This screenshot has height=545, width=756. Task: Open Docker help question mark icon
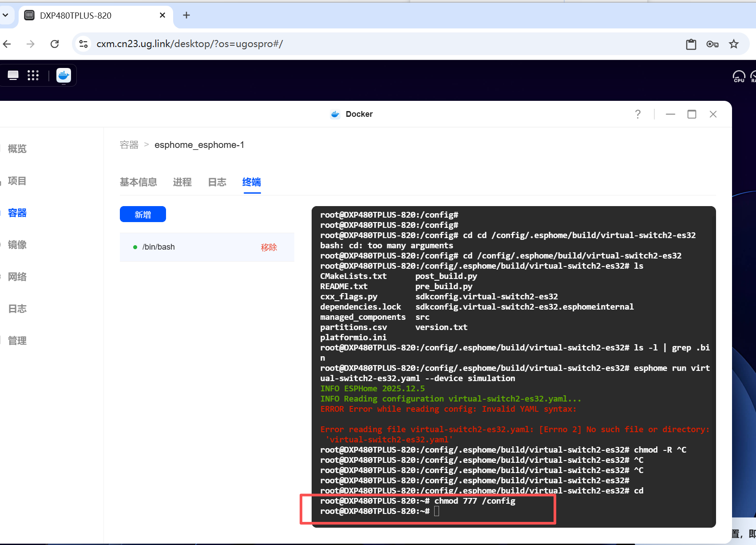pyautogui.click(x=638, y=114)
